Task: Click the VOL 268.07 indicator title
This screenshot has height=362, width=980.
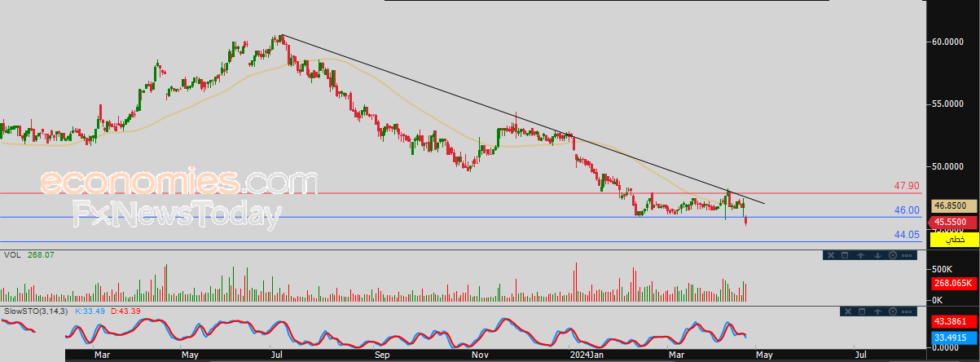Action: 29,254
